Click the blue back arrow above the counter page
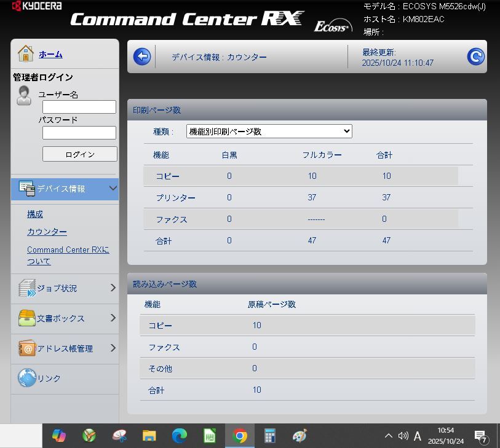 142,56
